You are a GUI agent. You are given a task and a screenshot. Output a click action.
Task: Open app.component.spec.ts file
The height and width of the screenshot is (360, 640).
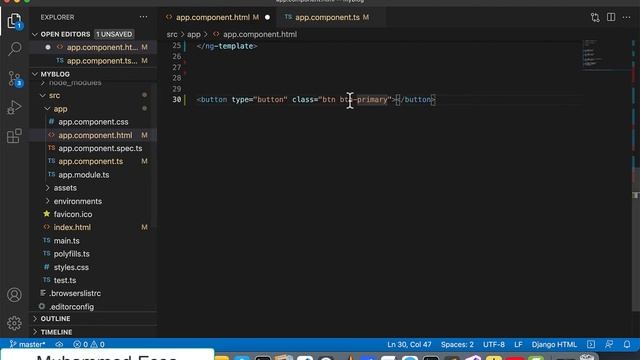click(x=100, y=148)
